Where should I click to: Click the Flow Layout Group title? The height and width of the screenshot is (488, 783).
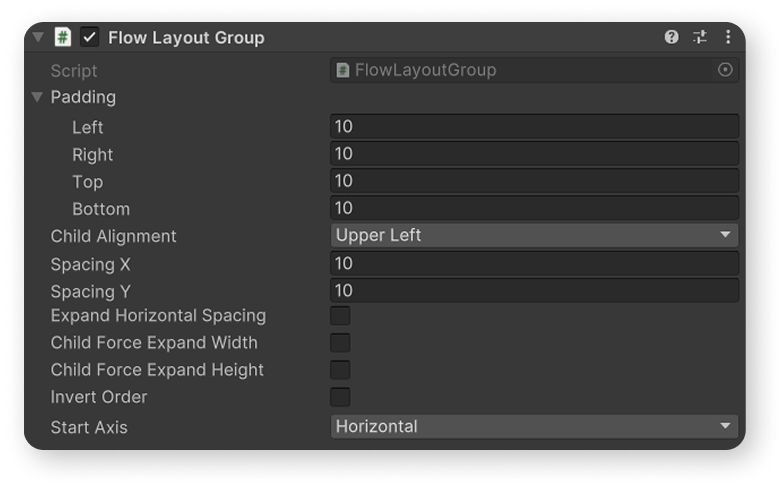[186, 38]
